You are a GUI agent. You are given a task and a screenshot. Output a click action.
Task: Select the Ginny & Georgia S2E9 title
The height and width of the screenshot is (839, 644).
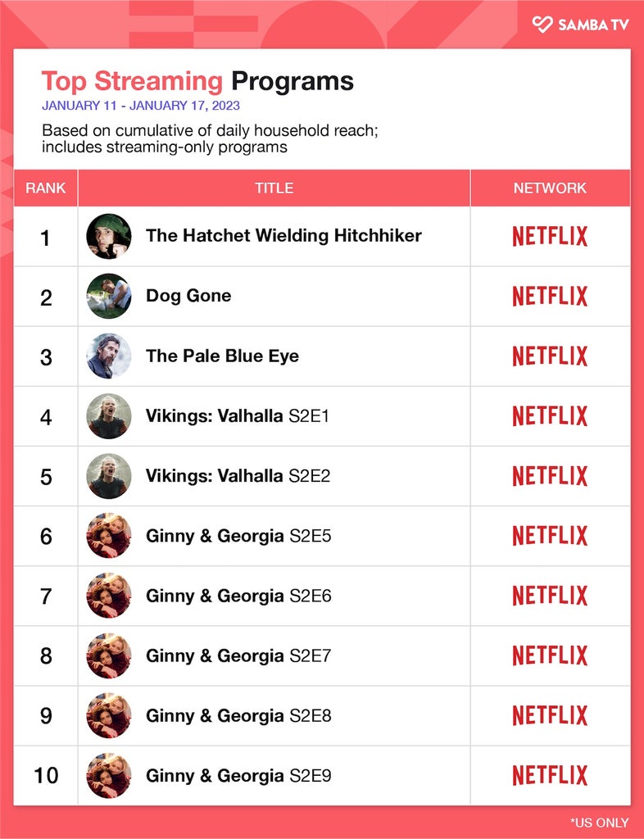[x=238, y=775]
